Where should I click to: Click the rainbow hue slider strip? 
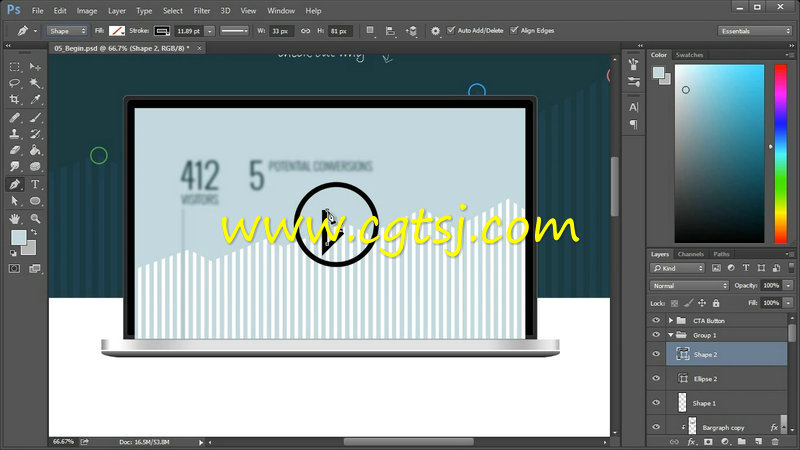(x=781, y=153)
